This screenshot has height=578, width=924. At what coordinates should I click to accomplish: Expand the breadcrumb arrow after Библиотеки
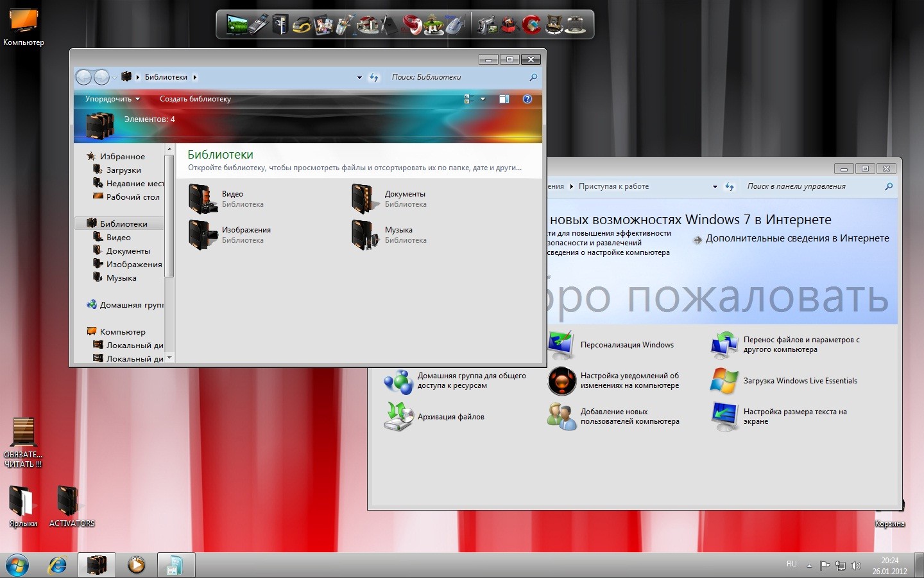(195, 77)
